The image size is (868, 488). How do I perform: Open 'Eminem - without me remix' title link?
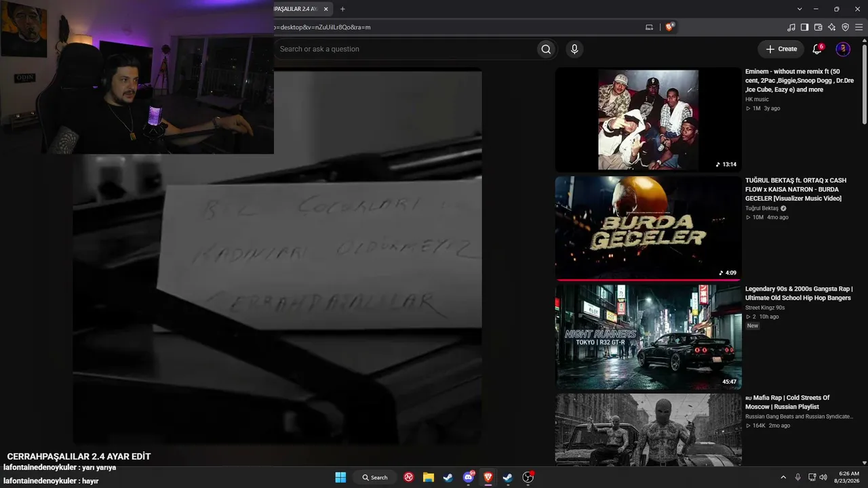pos(800,80)
